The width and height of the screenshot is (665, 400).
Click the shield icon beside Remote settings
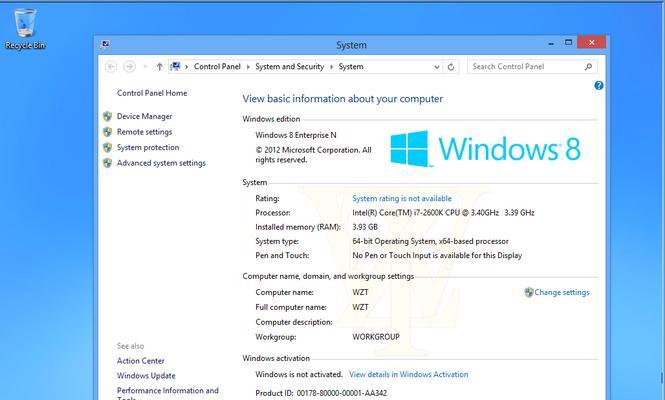[x=107, y=132]
